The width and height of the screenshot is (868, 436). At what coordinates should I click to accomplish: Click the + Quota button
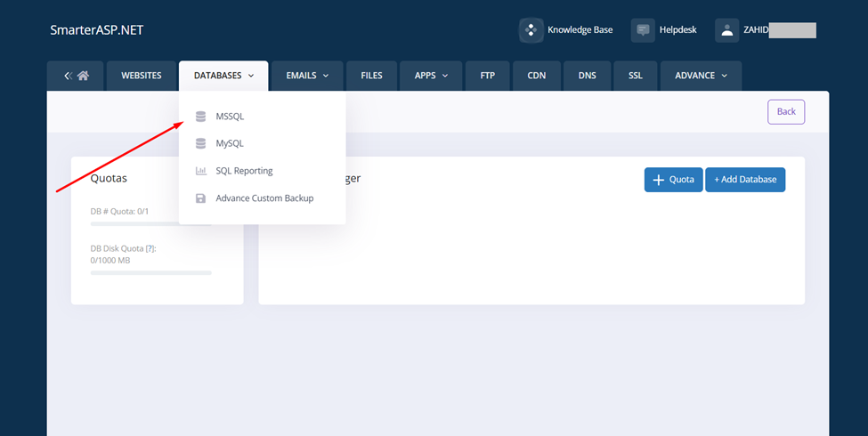[673, 180]
